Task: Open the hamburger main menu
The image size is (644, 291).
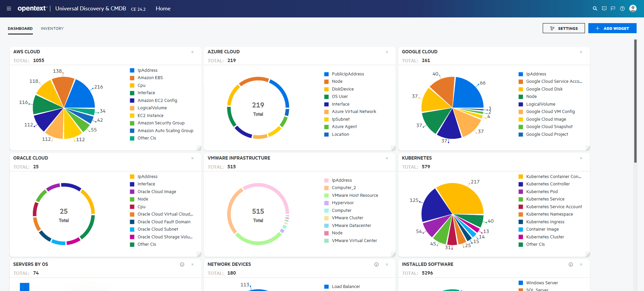Action: pyautogui.click(x=9, y=9)
